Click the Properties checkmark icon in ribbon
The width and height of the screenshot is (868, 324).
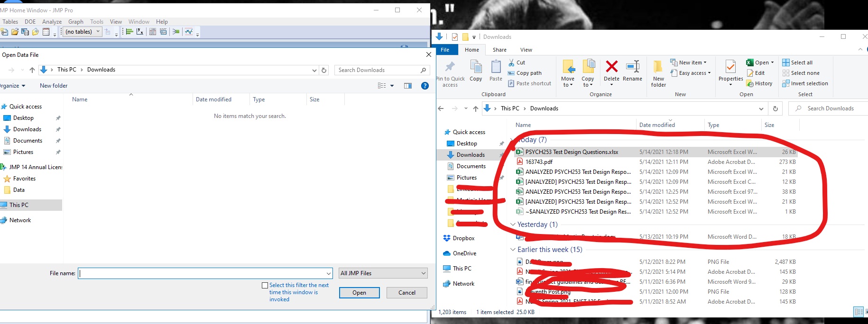[x=731, y=66]
